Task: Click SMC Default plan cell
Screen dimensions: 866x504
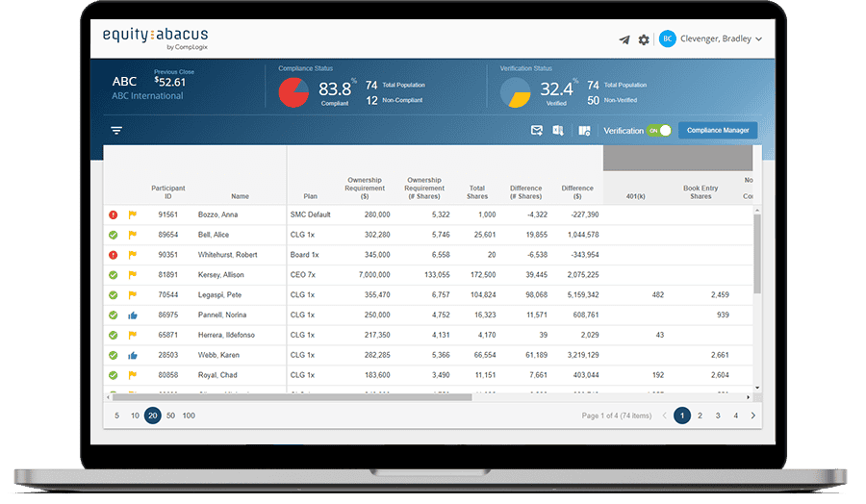Action: [311, 214]
